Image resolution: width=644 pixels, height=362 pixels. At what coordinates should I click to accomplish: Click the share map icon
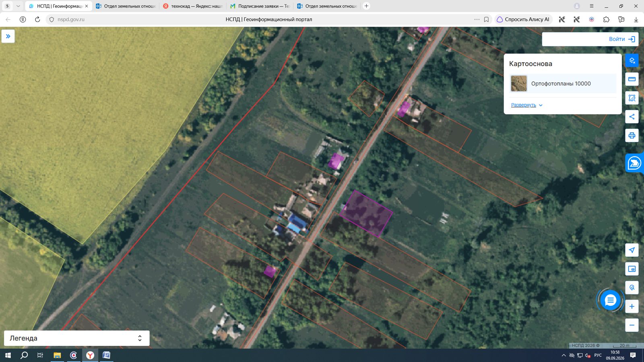632,117
